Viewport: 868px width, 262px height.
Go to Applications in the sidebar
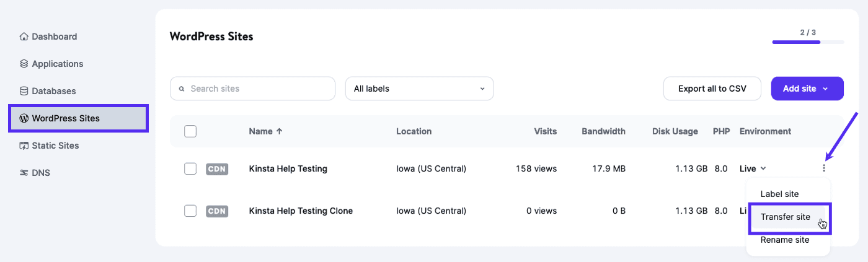pyautogui.click(x=51, y=64)
